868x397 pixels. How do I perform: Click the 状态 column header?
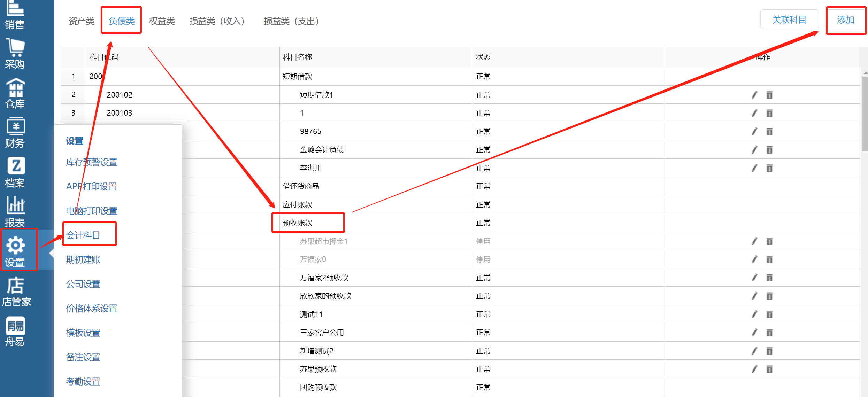tap(569, 57)
